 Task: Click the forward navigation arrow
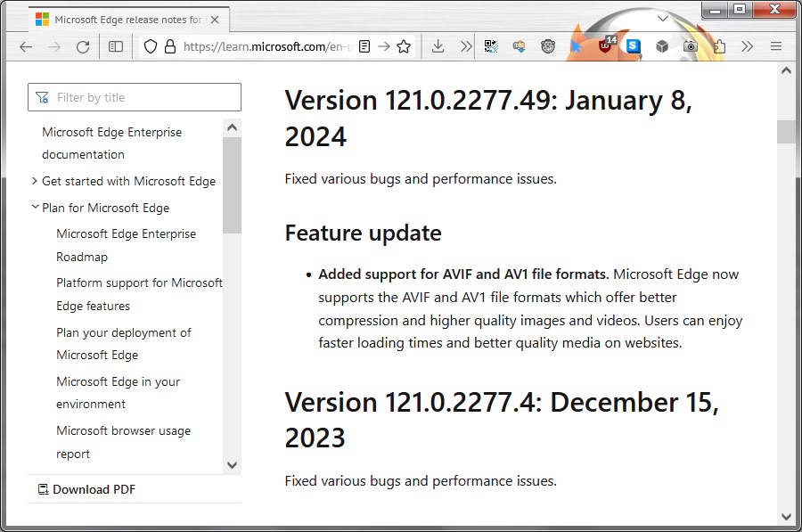click(x=54, y=47)
